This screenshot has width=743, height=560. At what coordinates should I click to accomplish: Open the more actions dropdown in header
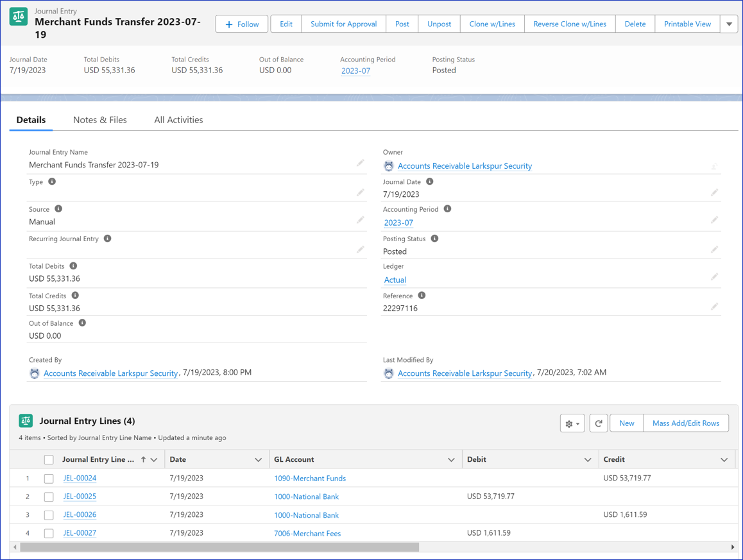point(729,24)
